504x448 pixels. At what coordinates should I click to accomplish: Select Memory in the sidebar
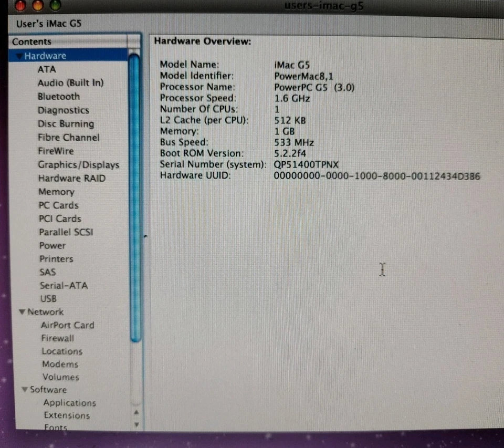click(x=56, y=192)
